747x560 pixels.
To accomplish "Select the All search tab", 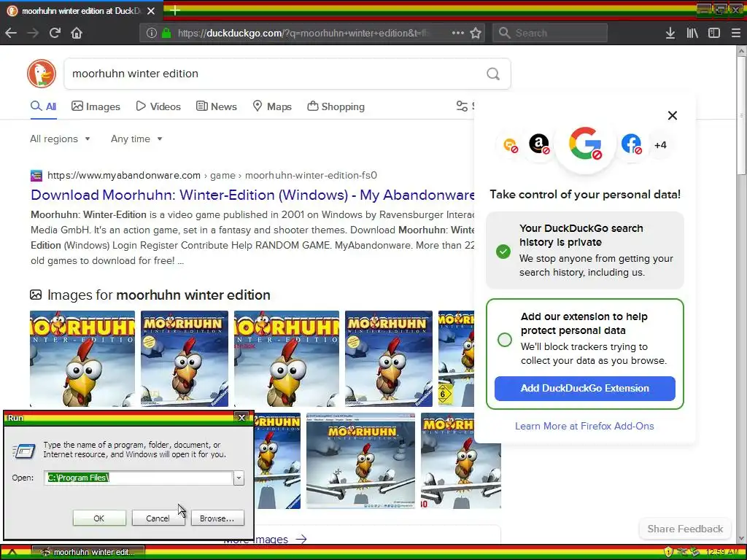I will (43, 106).
